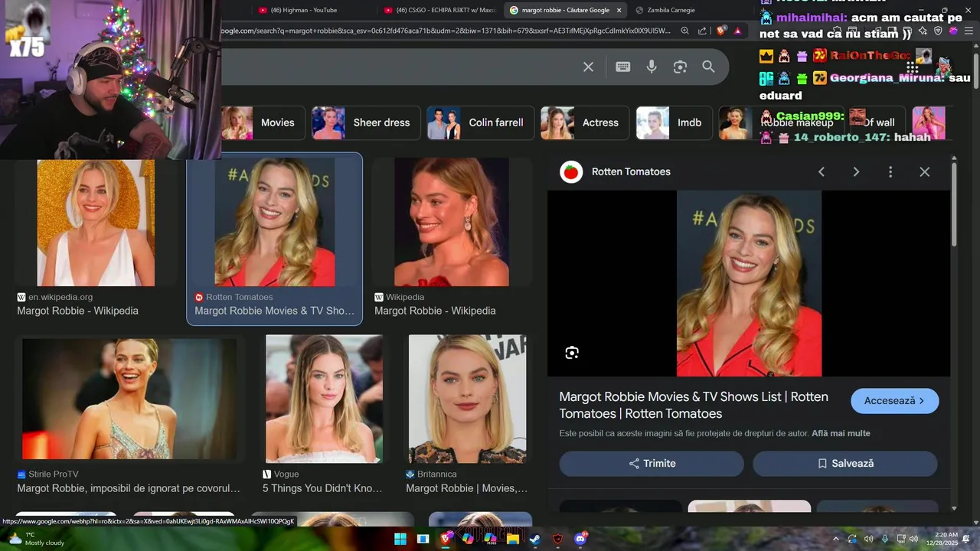Image resolution: width=980 pixels, height=551 pixels.
Task: Open Steam from the taskbar
Action: pos(534,539)
